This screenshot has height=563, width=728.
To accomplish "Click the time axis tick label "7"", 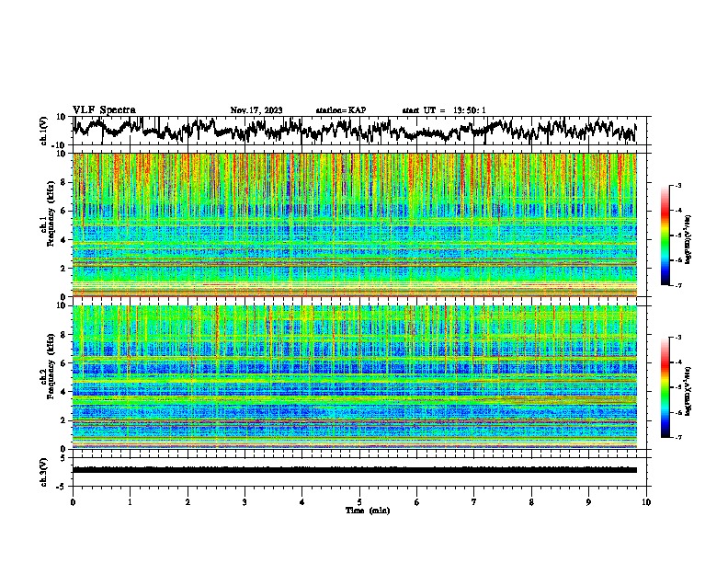I will click(x=474, y=502).
